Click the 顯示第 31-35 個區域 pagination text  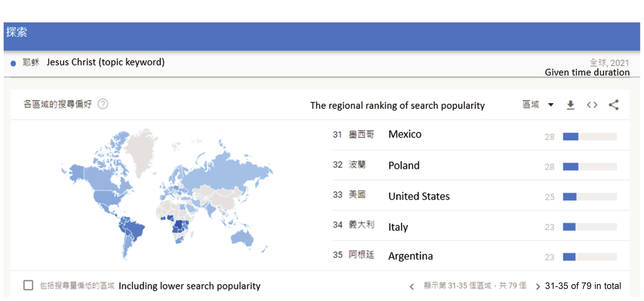475,286
